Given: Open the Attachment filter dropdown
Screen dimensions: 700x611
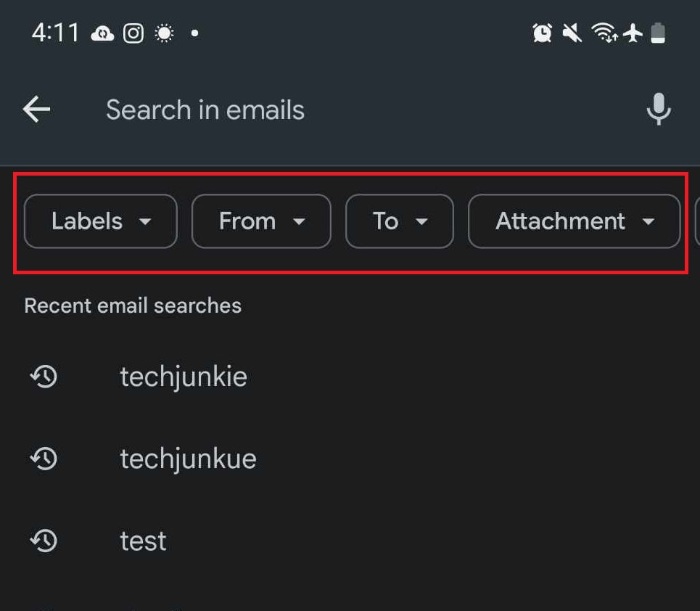Looking at the screenshot, I should pos(574,221).
